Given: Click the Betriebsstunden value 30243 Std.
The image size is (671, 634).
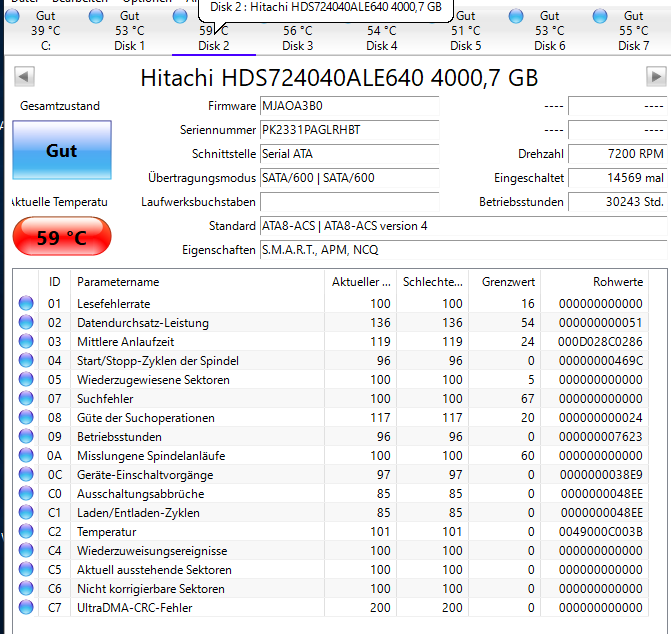Looking at the screenshot, I should click(618, 202).
